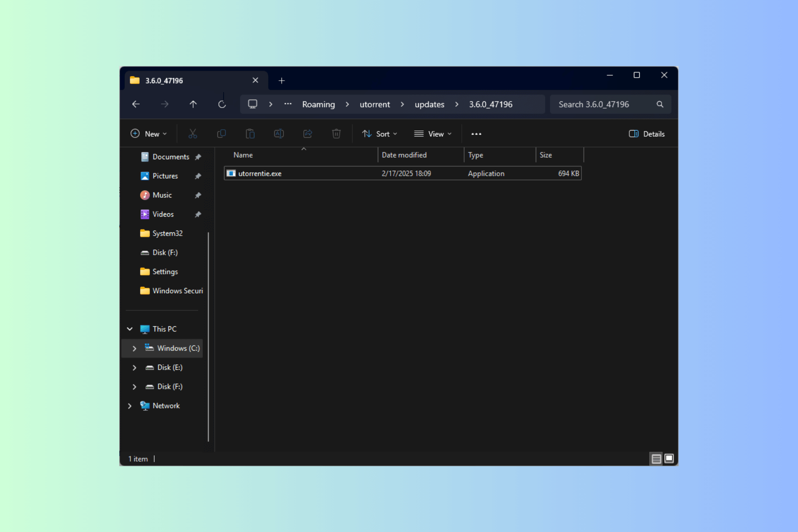Show hidden breadcrumb path ellipsis
Image resolution: width=798 pixels, height=532 pixels.
[x=288, y=104]
